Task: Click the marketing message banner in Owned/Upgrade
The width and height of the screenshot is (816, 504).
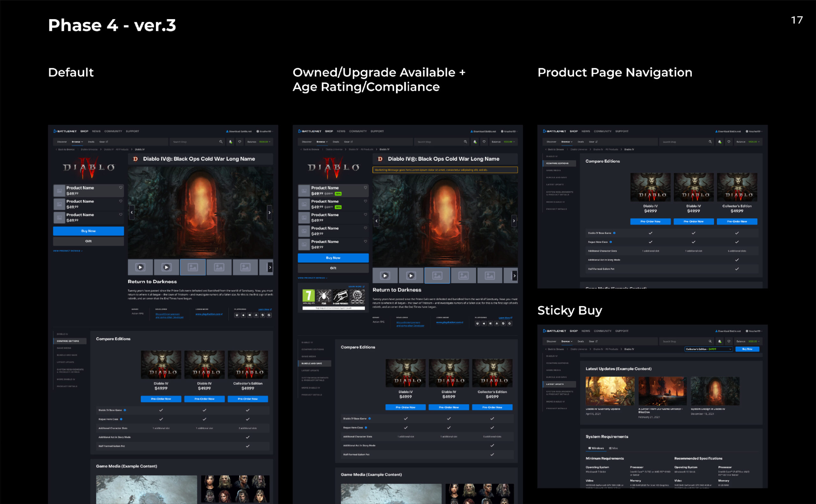Action: point(445,170)
